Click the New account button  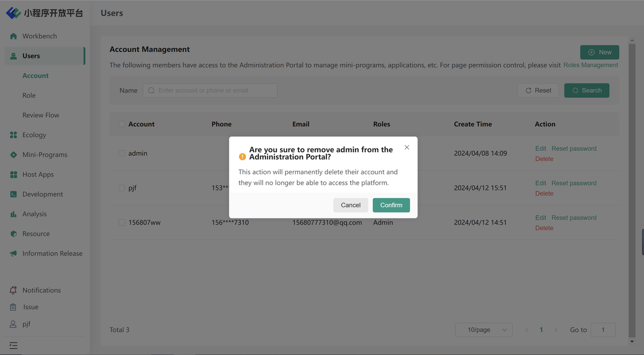599,52
